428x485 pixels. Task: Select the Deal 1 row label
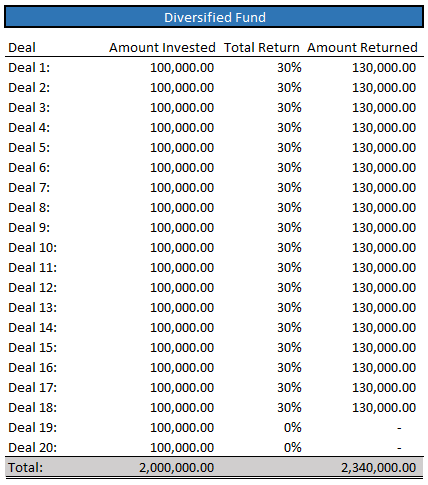click(x=29, y=68)
